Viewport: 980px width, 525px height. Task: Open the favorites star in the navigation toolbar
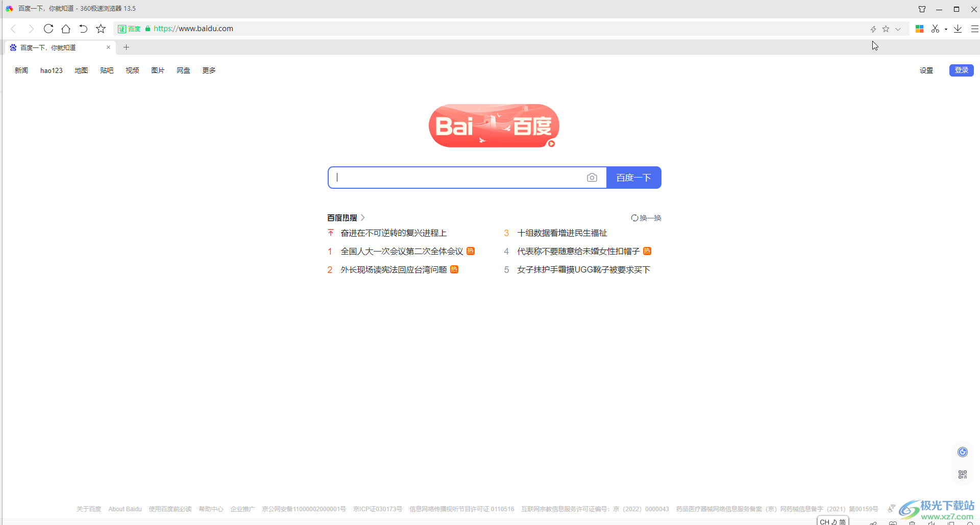pyautogui.click(x=101, y=29)
